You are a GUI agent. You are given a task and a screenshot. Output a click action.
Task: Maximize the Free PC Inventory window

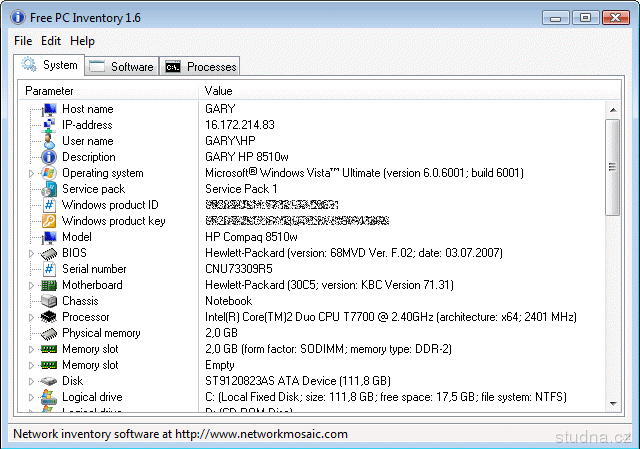pyautogui.click(x=585, y=18)
